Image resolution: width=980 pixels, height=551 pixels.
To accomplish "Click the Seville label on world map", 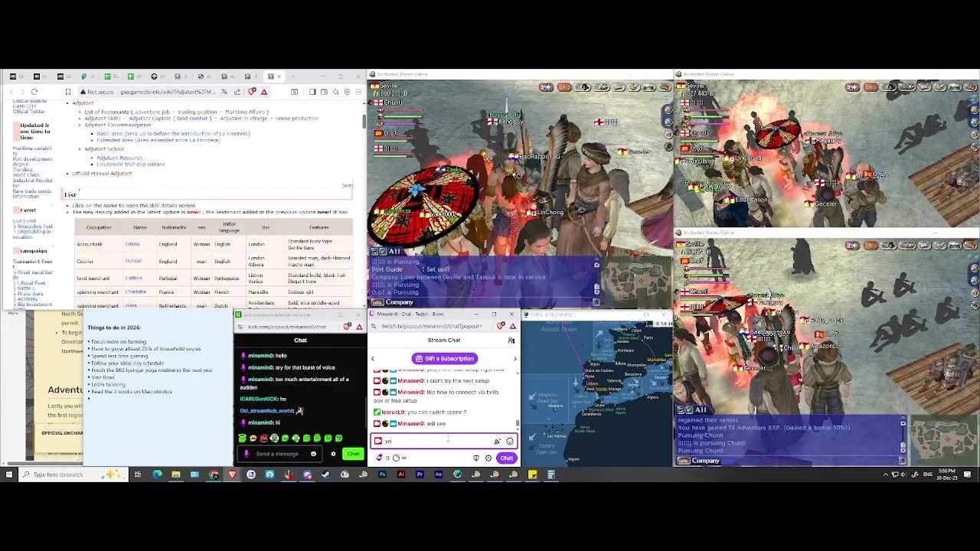I will [603, 389].
